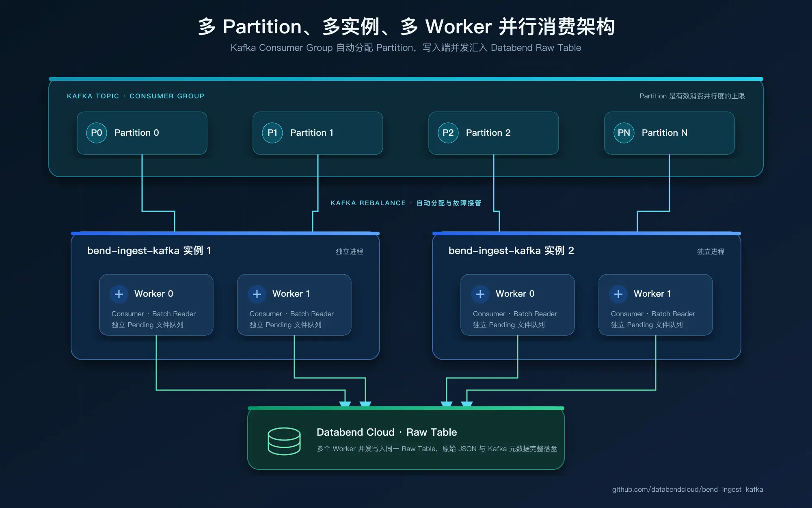Select the Partition N label
Screen dimensions: 812x508
pos(665,133)
